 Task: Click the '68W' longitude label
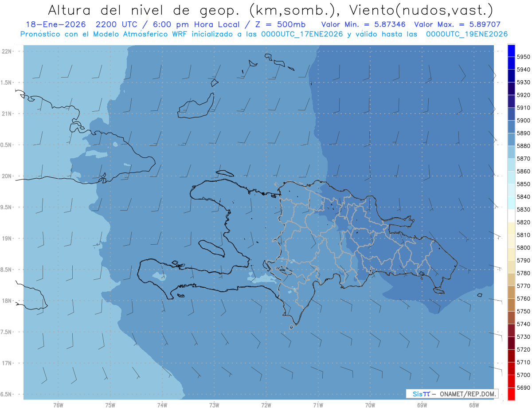point(474,405)
